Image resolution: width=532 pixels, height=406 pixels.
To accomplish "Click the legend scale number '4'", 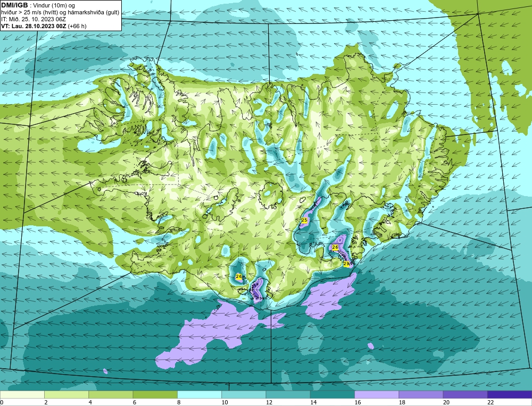I will tap(90, 402).
